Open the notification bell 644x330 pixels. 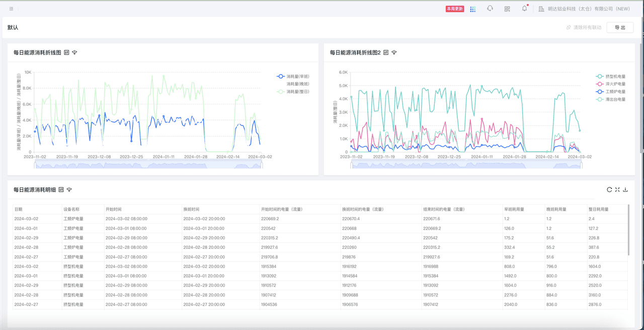pyautogui.click(x=524, y=9)
